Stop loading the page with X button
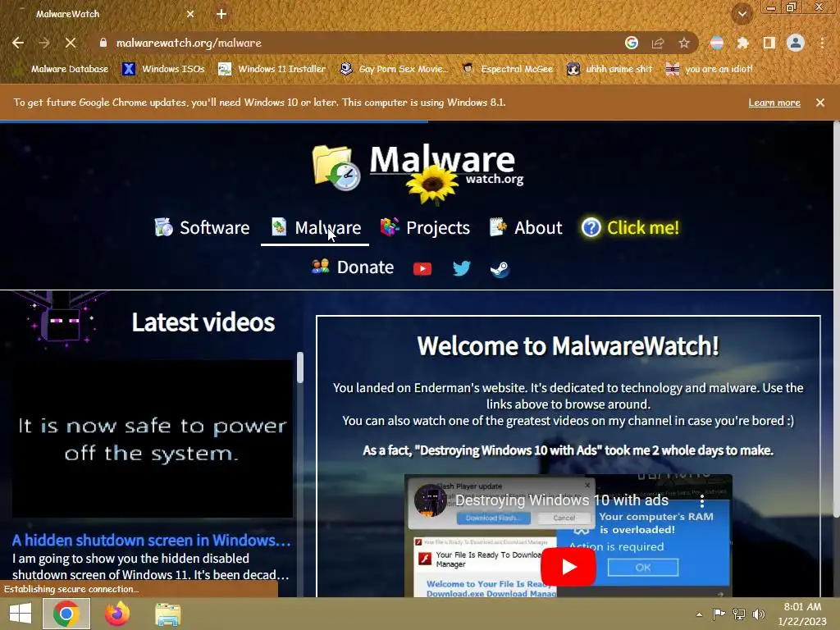Screen dimensions: 840x630 point(71,43)
